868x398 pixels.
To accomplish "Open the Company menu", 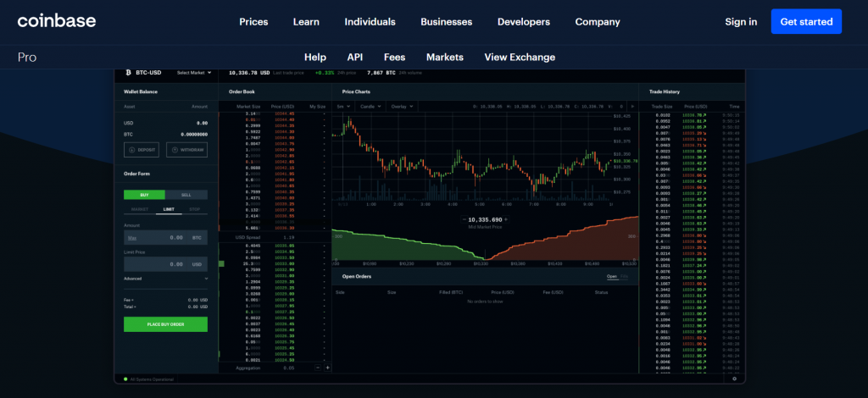I will point(598,22).
